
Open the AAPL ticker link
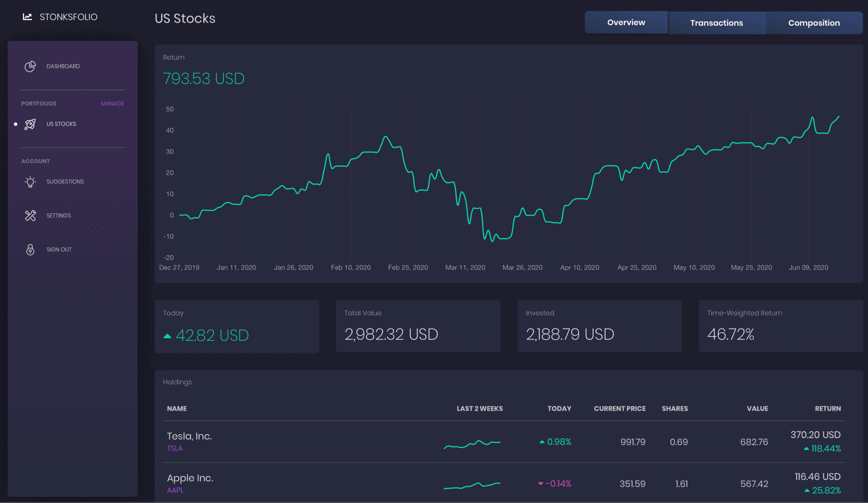point(175,490)
